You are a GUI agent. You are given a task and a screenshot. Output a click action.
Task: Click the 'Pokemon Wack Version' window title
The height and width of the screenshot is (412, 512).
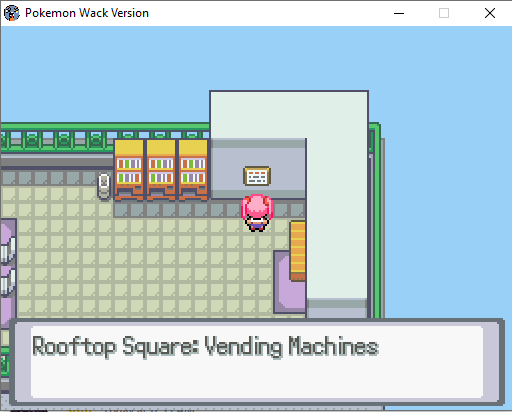[x=87, y=13]
